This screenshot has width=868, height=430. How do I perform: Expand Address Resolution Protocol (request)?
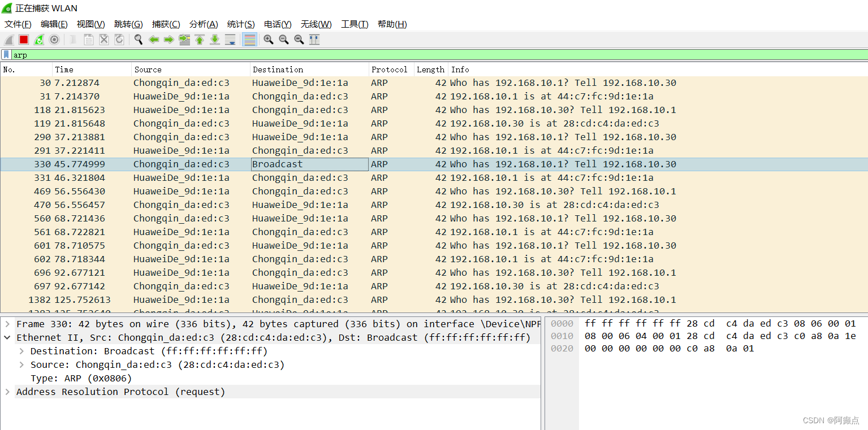point(7,392)
